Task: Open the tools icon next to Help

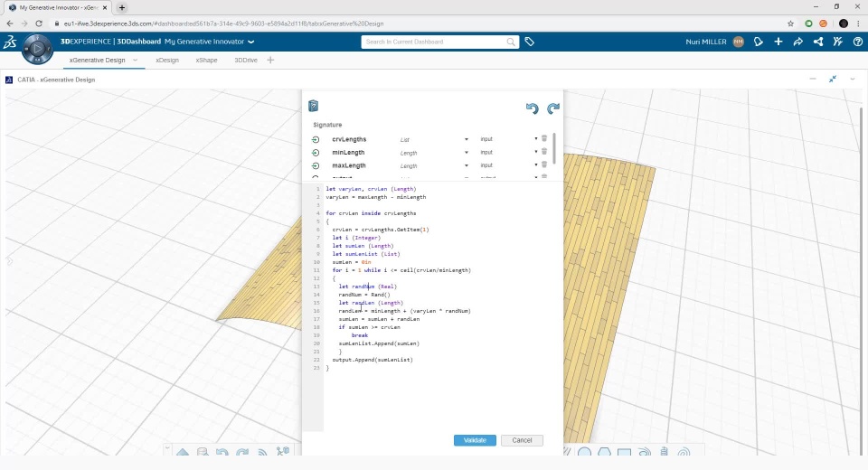Action: point(837,42)
